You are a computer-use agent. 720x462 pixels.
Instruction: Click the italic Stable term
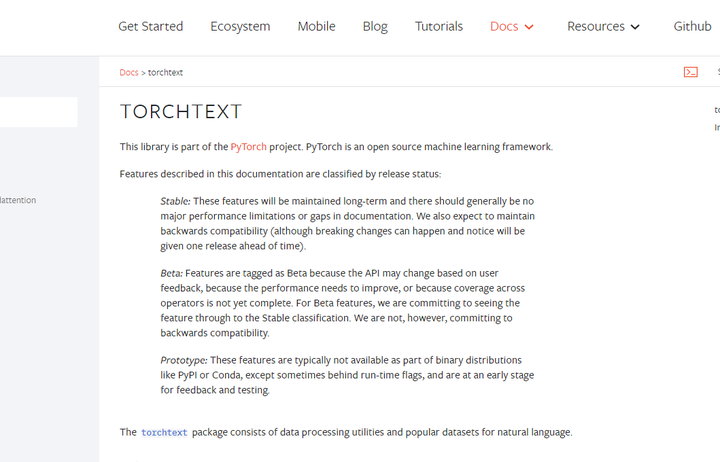[174, 201]
